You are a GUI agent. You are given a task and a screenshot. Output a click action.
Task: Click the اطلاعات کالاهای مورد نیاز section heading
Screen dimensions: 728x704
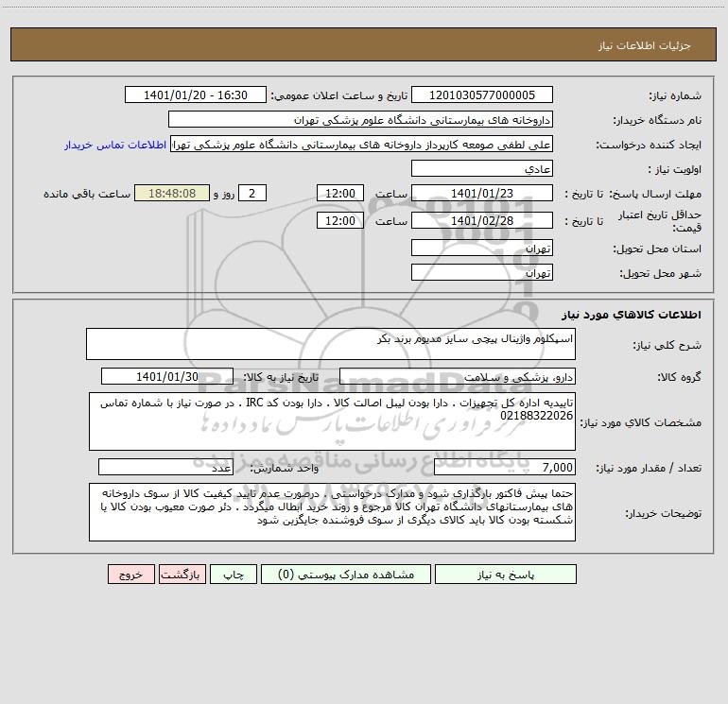[x=632, y=315]
